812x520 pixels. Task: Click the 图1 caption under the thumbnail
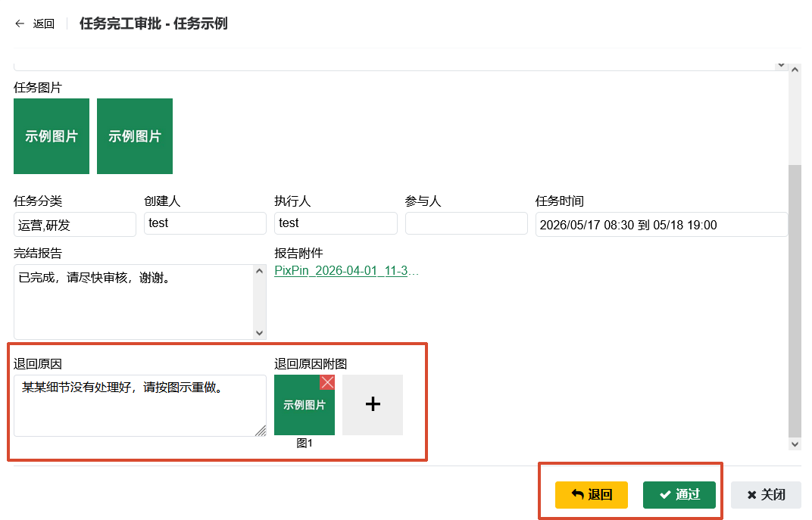pos(304,443)
